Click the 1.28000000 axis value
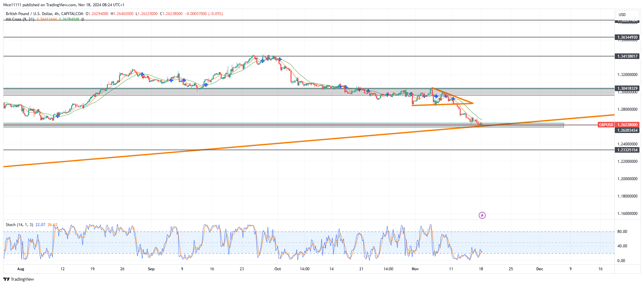 pos(627,109)
